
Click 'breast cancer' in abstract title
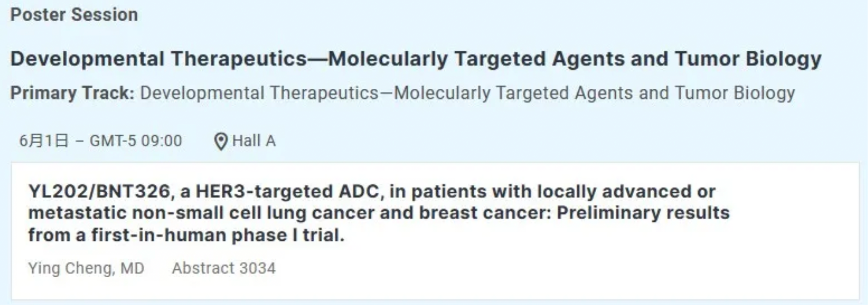[x=482, y=213]
